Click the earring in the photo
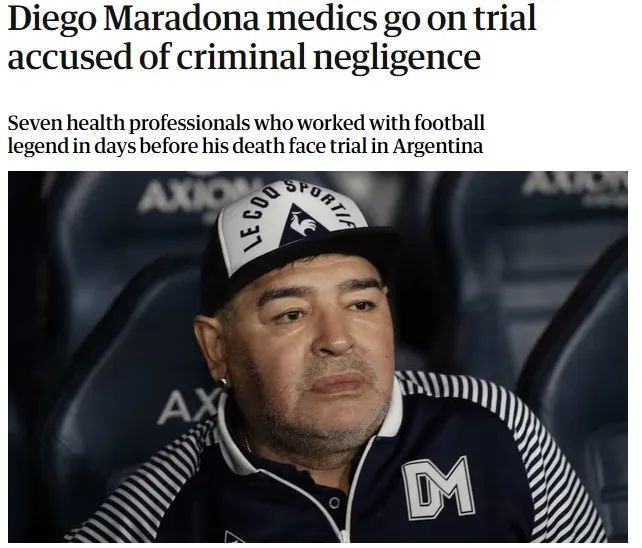The width and height of the screenshot is (642, 548). [x=224, y=382]
